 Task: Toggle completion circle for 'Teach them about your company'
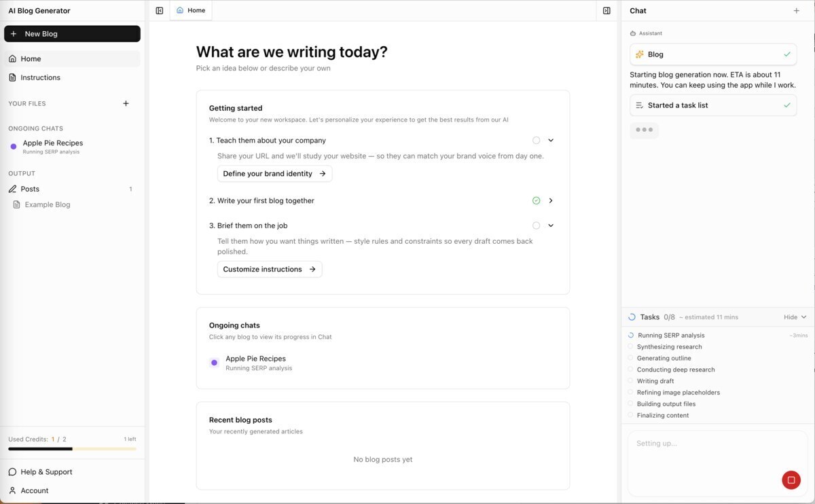pos(536,140)
